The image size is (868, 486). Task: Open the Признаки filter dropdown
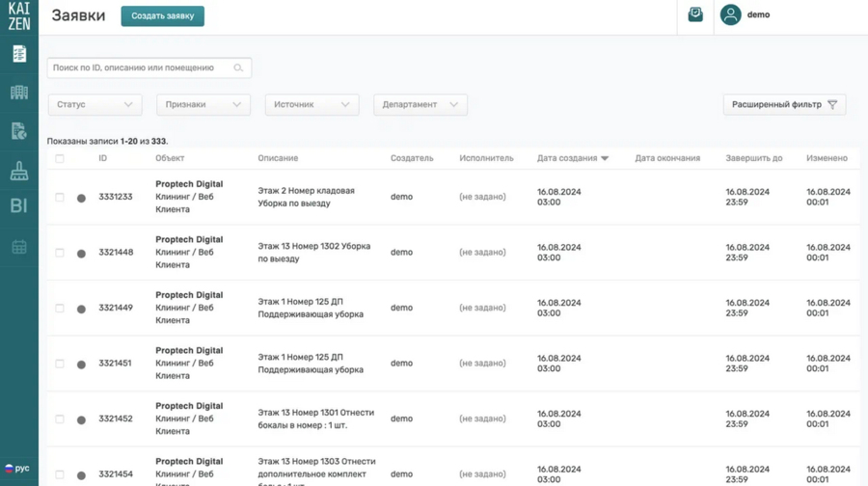[x=203, y=105]
